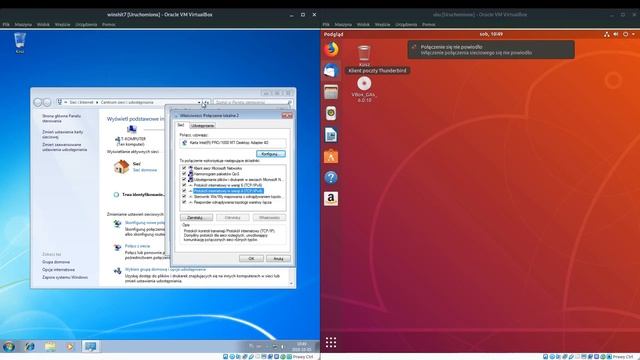
Task: Open LibreOffice Writer from the dock
Action: pos(331,135)
